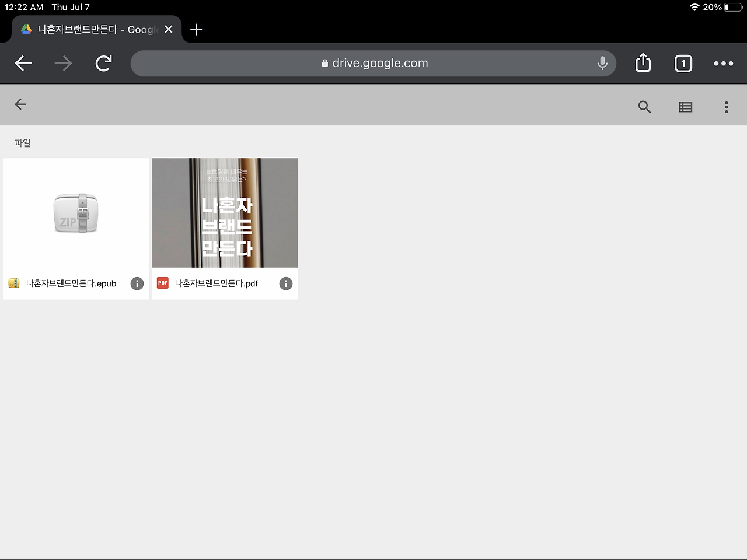
Task: Open the ZIP thumbnail of the epub file
Action: (x=76, y=213)
